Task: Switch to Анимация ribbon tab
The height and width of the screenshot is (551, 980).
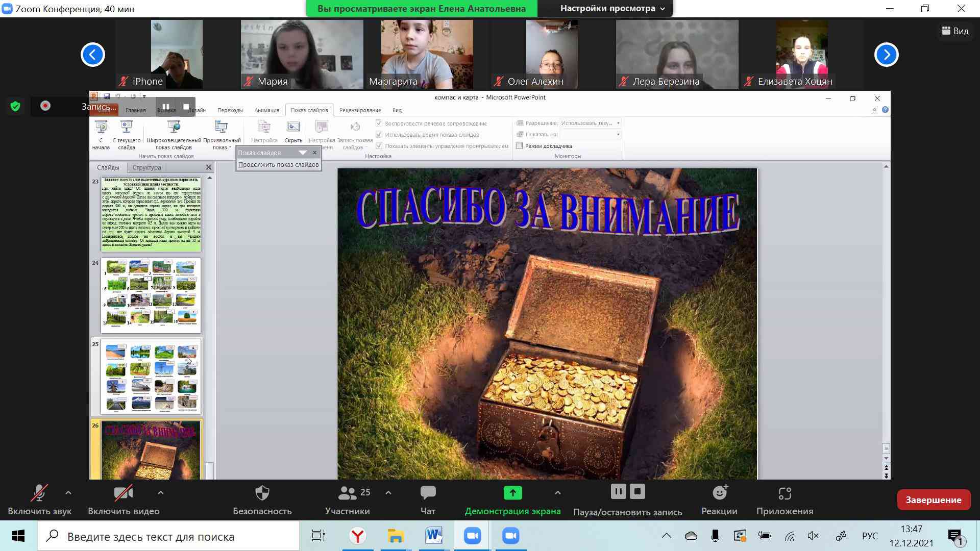Action: 266,110
